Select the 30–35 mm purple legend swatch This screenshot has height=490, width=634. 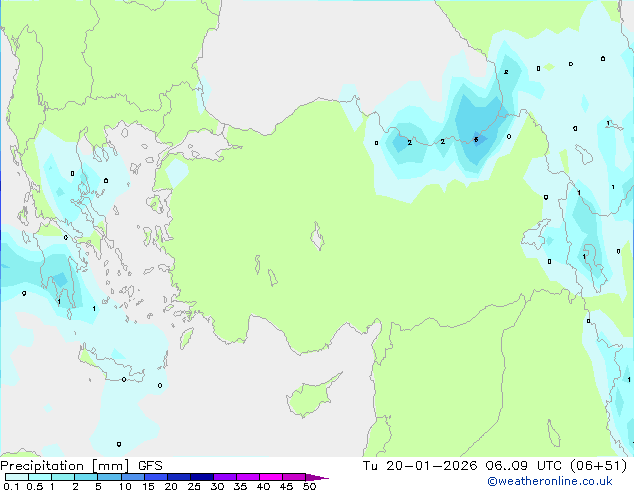point(225,477)
